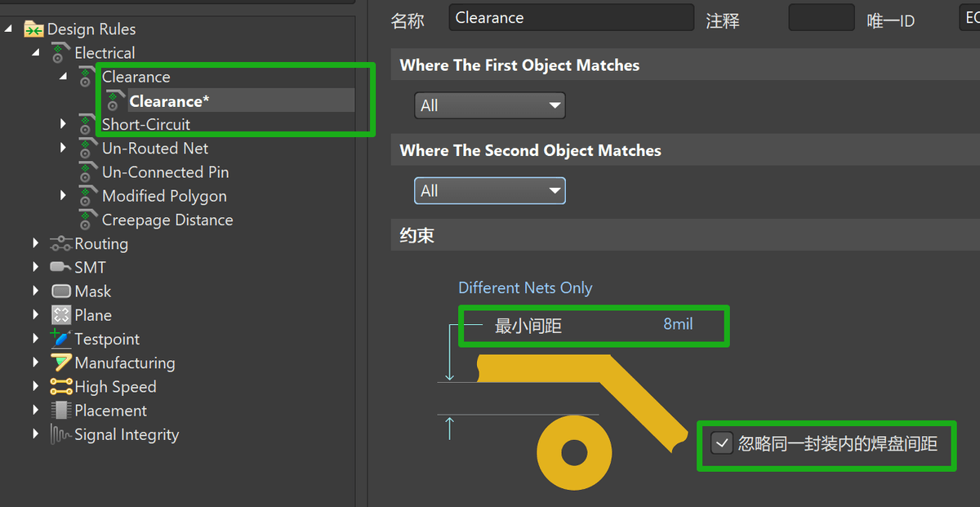The width and height of the screenshot is (980, 507).
Task: Toggle ignore pad clearance within footprint checkbox
Action: pos(722,443)
